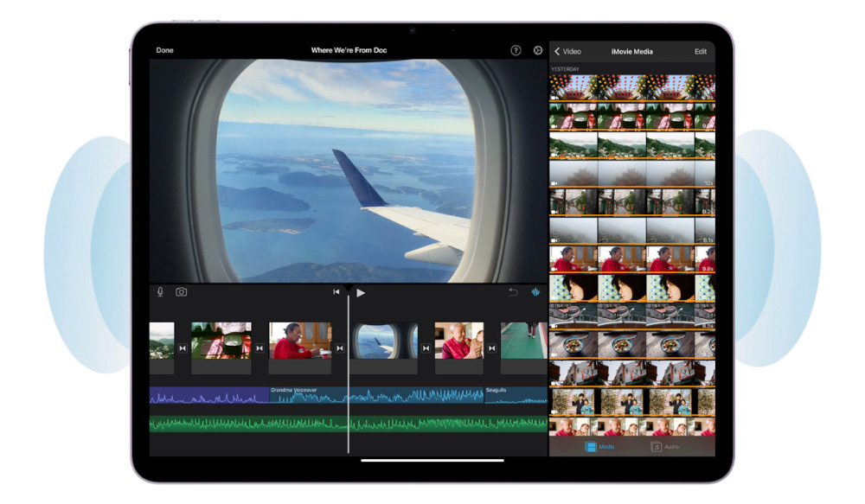Toggle the audio waveform display button
865x504 pixels.
tap(535, 292)
